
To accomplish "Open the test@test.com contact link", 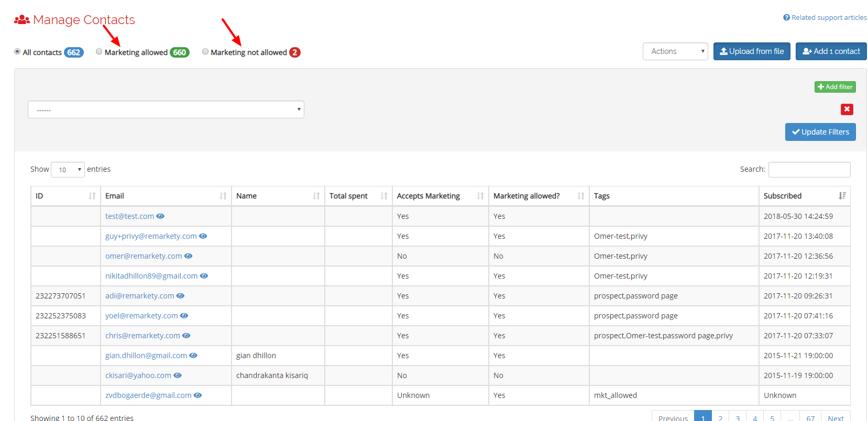I will click(x=129, y=216).
